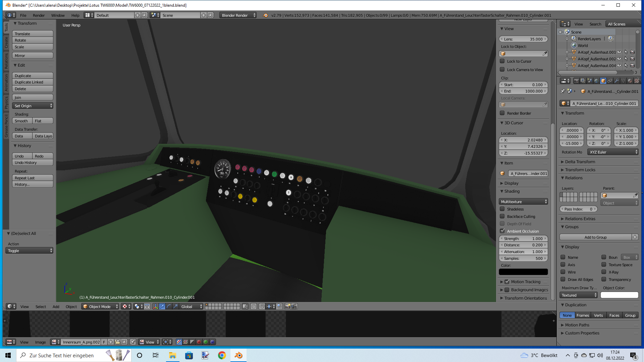Open the Modifiers wrench tab
This screenshot has height=362, width=644.
616,81
